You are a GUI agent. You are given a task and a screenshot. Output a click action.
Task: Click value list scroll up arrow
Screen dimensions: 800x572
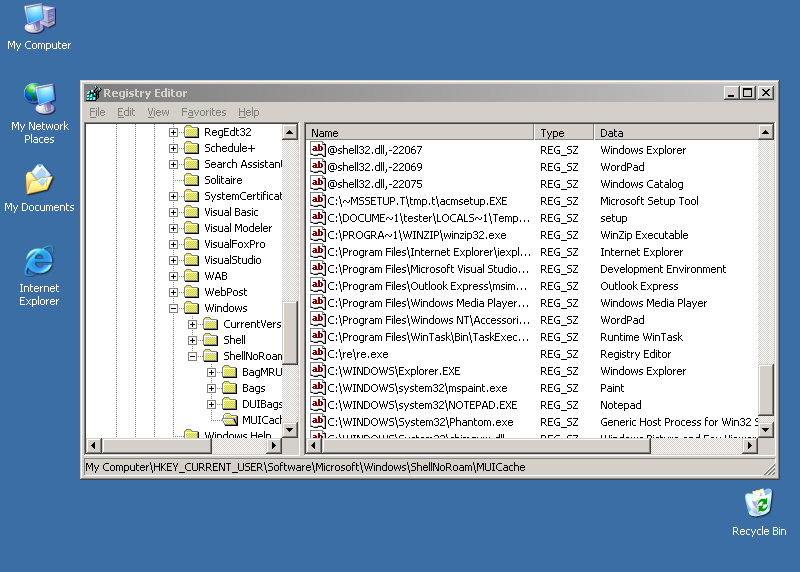click(x=765, y=132)
